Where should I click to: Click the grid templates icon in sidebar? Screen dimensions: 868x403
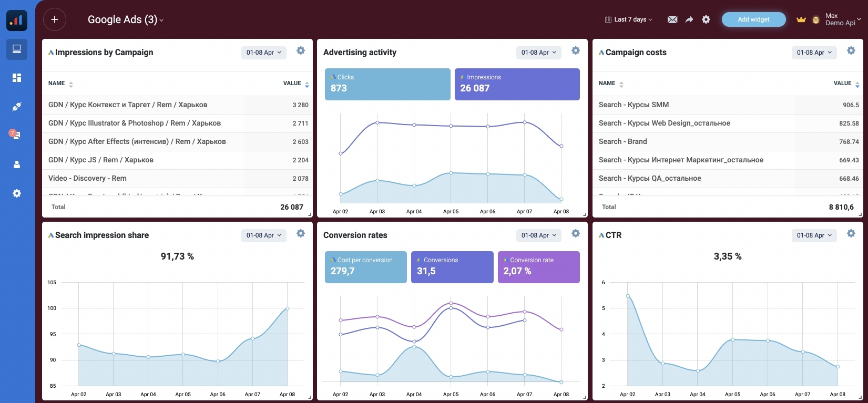click(x=17, y=78)
